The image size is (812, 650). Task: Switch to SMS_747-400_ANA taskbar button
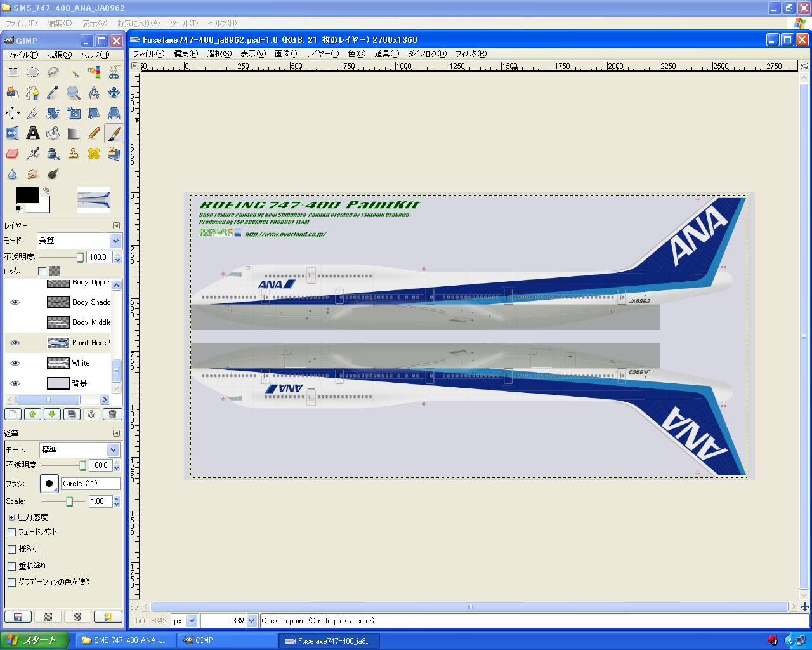pyautogui.click(x=124, y=640)
